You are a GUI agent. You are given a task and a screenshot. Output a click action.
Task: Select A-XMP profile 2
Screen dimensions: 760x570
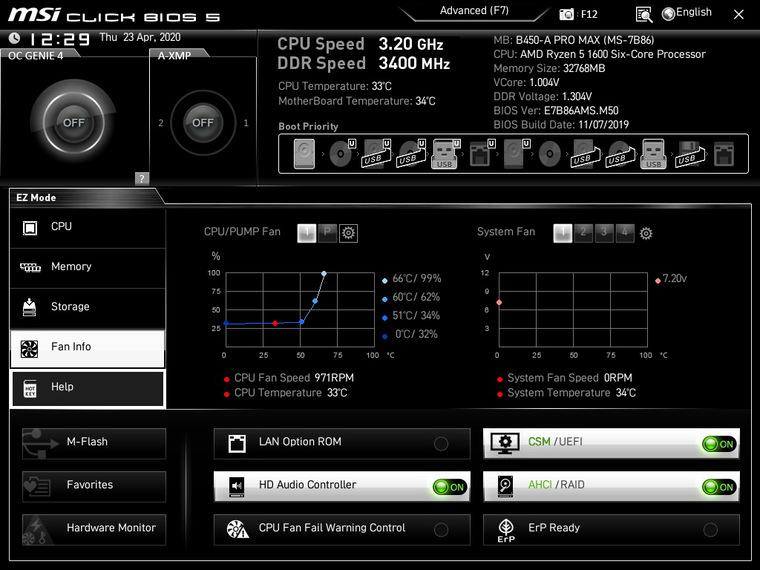[161, 123]
